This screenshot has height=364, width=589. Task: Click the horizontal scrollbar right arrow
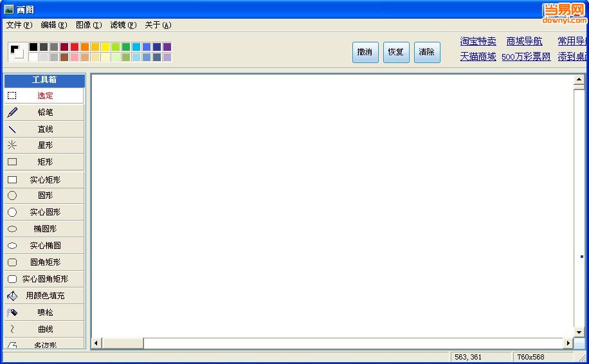pyautogui.click(x=568, y=343)
